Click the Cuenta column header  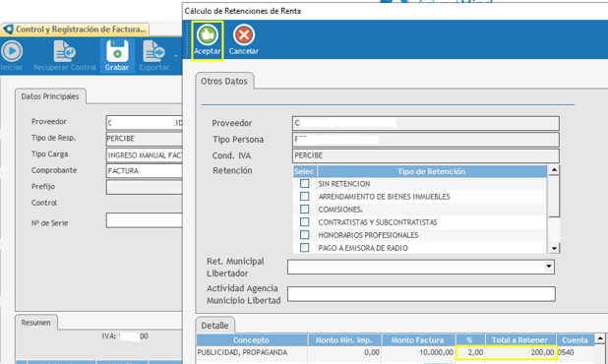pos(575,340)
